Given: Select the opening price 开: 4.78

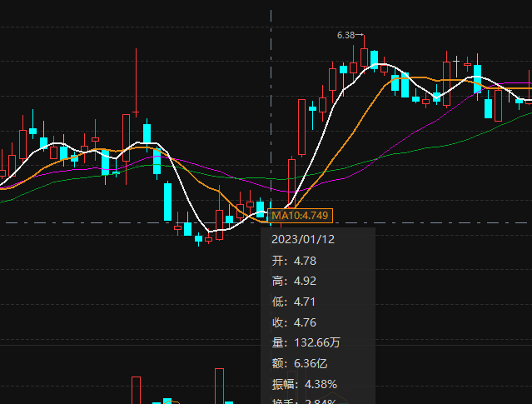Looking at the screenshot, I should coord(294,261).
